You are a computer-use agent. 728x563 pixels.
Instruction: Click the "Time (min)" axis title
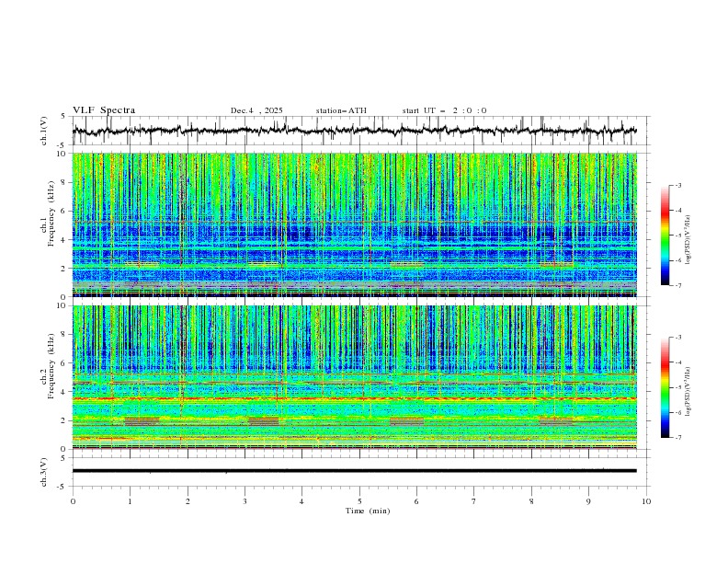[368, 511]
